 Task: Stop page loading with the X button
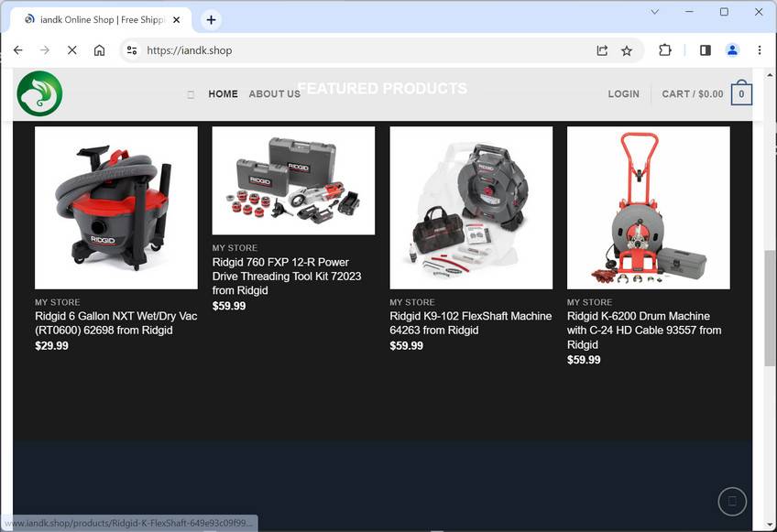point(71,50)
